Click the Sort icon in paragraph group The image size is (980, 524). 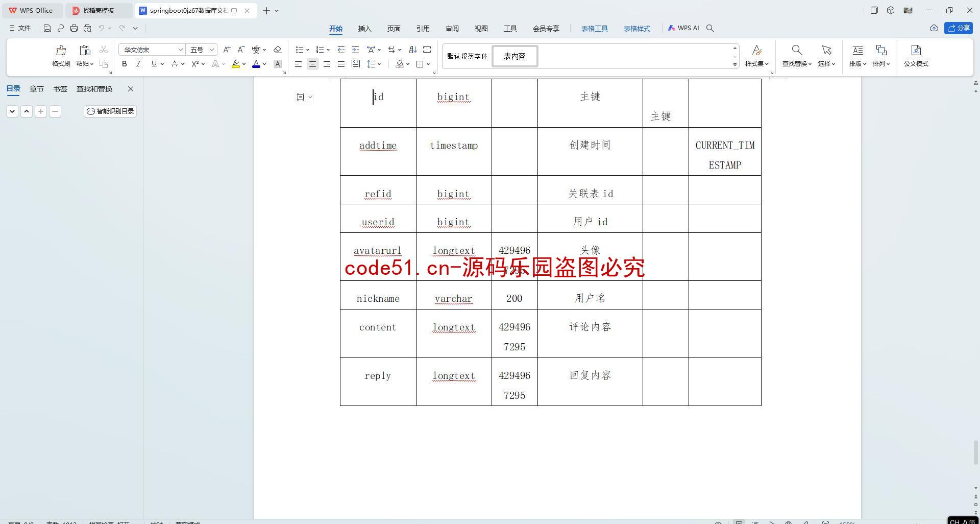pyautogui.click(x=413, y=50)
